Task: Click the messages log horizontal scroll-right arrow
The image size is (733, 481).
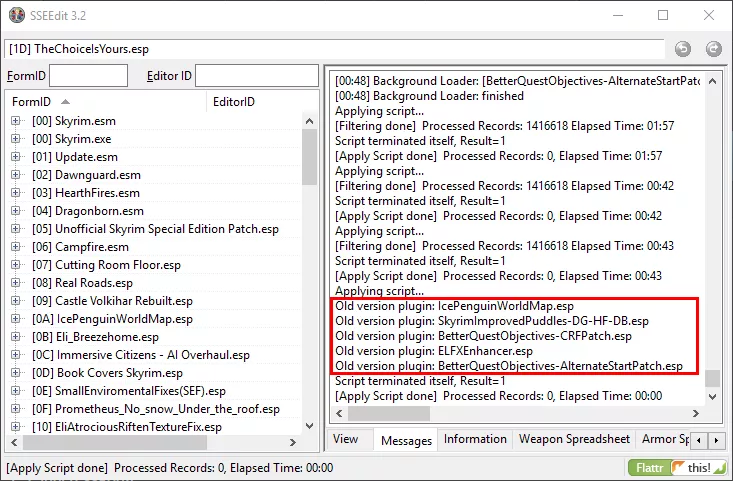Action: tap(696, 413)
